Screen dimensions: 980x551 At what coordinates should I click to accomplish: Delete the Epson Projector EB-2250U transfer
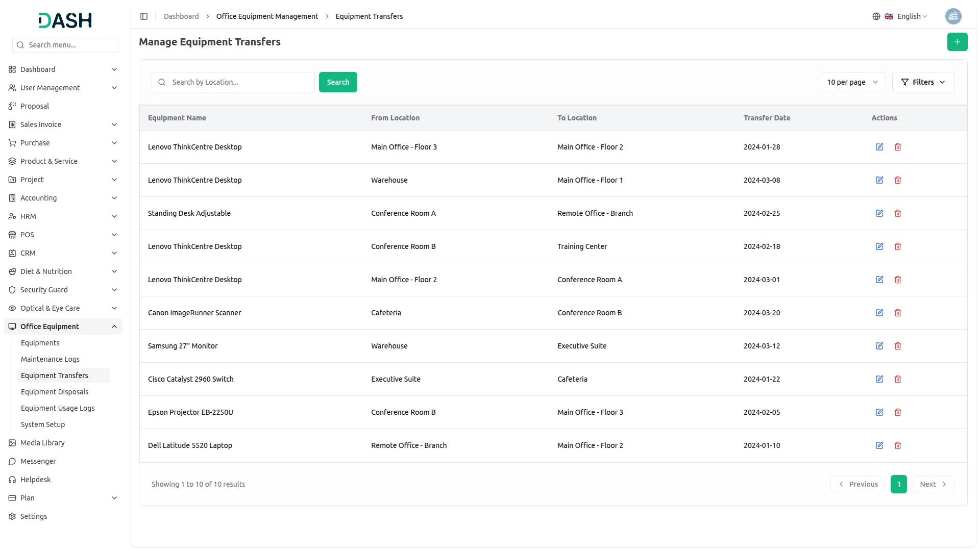897,412
